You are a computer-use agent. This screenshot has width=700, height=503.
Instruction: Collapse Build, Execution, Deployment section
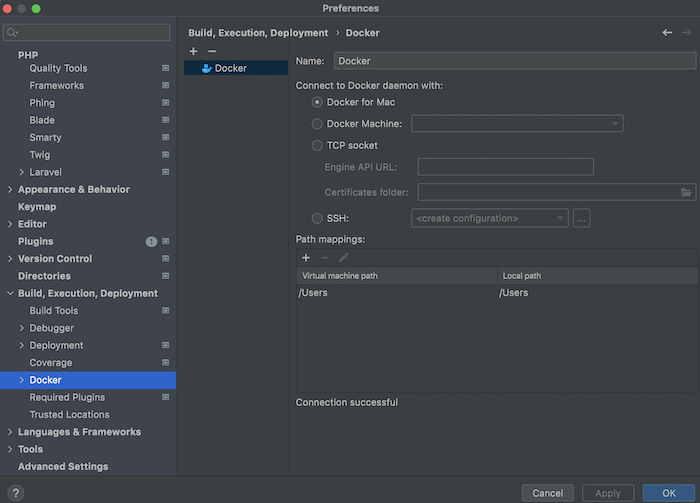pos(10,293)
